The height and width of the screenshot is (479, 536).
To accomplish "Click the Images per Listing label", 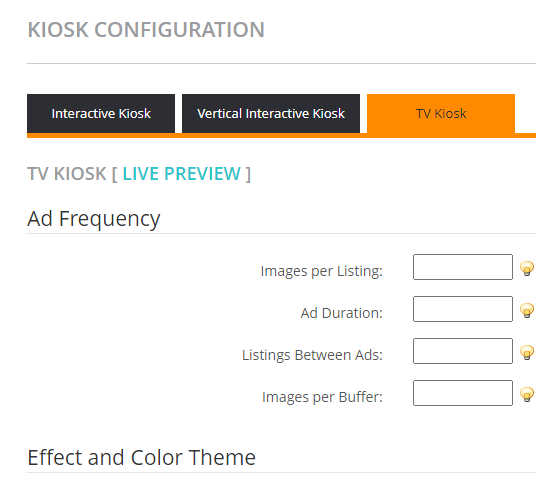I will coord(322,271).
